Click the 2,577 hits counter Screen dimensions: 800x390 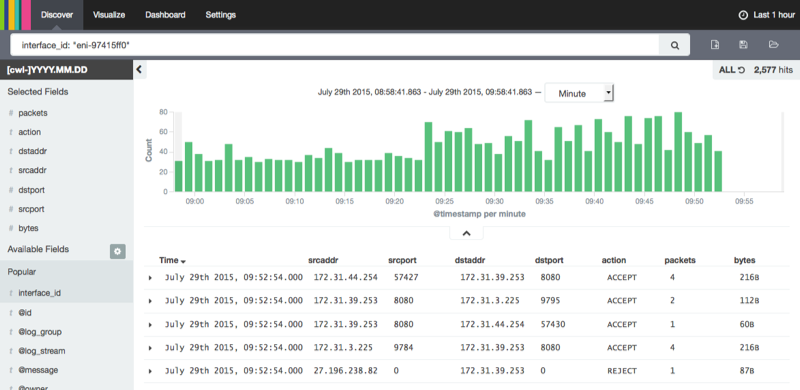pos(773,70)
